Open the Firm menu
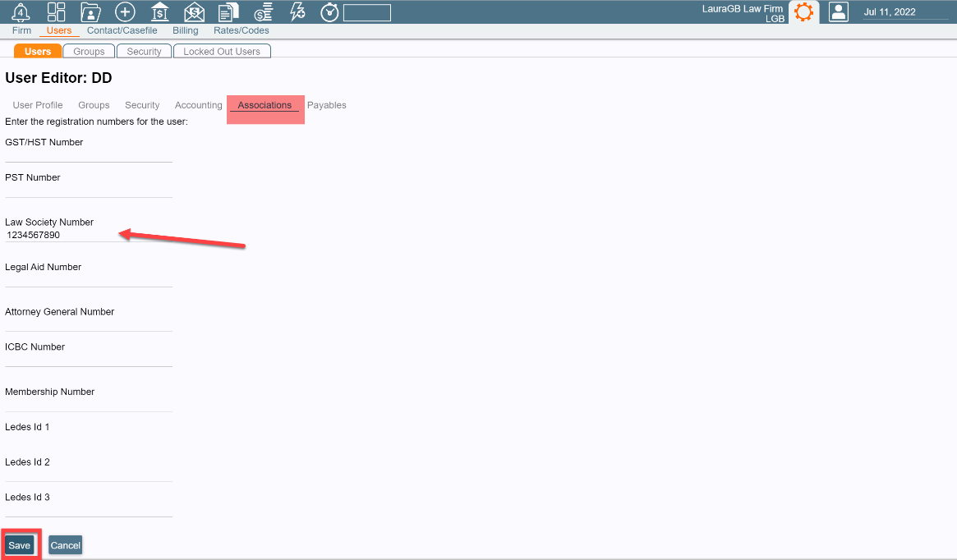The height and width of the screenshot is (560, 957). pyautogui.click(x=21, y=30)
